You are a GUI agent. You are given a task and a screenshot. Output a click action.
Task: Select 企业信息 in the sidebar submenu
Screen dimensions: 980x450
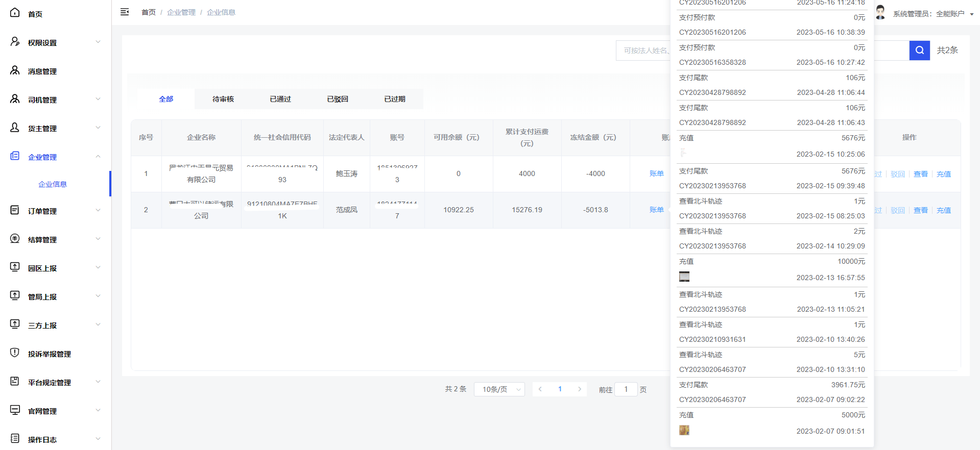click(x=53, y=184)
